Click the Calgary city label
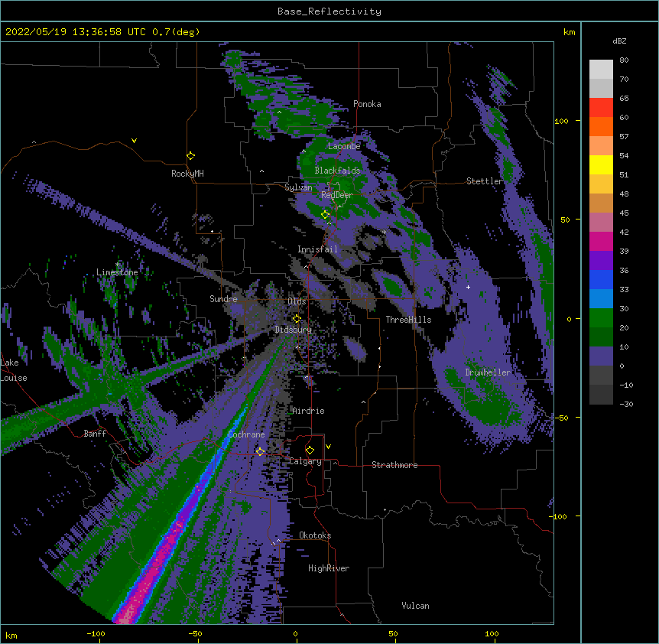 tap(305, 461)
